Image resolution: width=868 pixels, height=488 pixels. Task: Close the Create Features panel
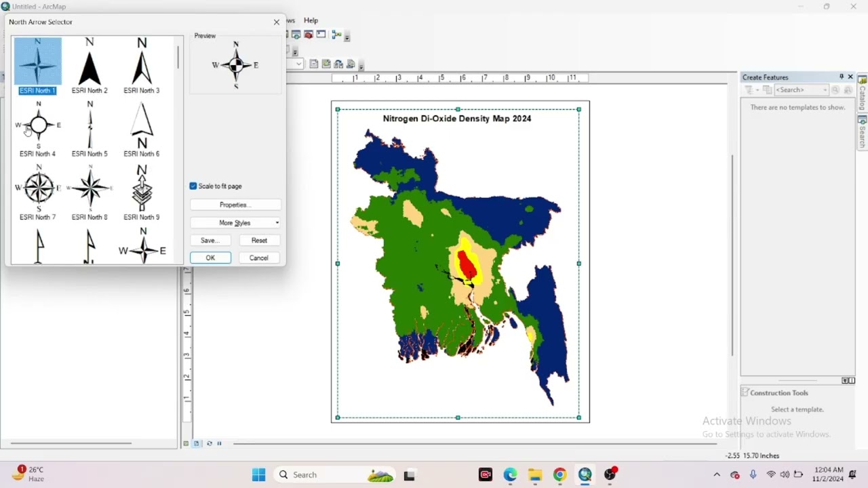(850, 77)
